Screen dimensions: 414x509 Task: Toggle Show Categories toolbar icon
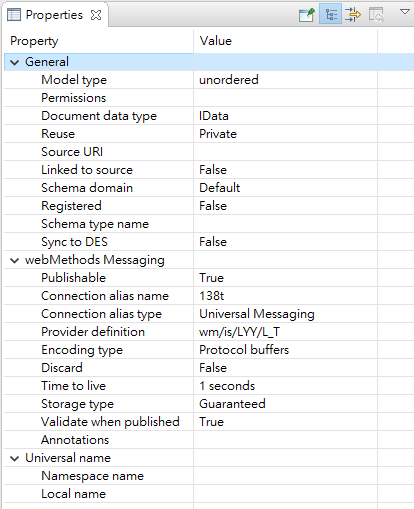pyautogui.click(x=330, y=14)
